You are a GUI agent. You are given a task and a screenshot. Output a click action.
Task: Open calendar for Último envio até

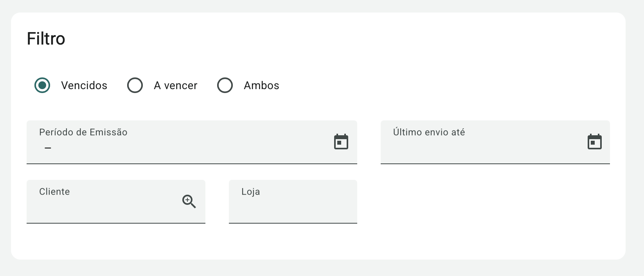pyautogui.click(x=594, y=142)
